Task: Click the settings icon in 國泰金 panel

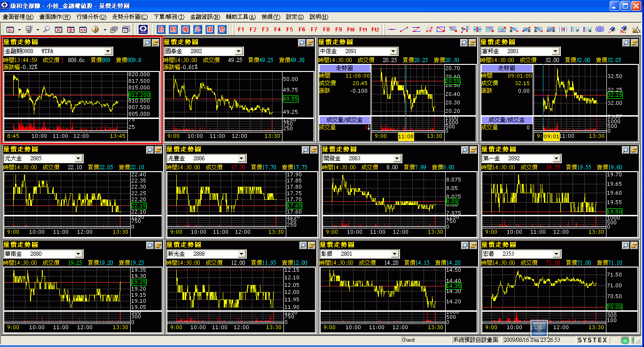Action: [x=310, y=43]
